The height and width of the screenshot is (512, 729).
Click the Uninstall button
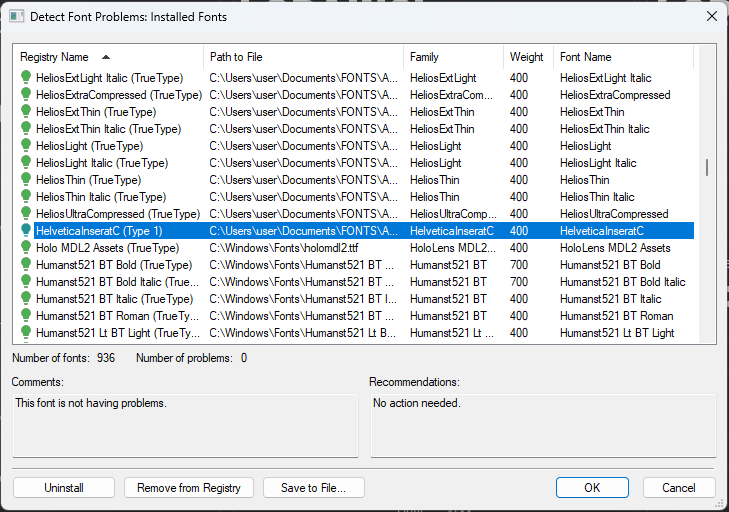click(64, 487)
